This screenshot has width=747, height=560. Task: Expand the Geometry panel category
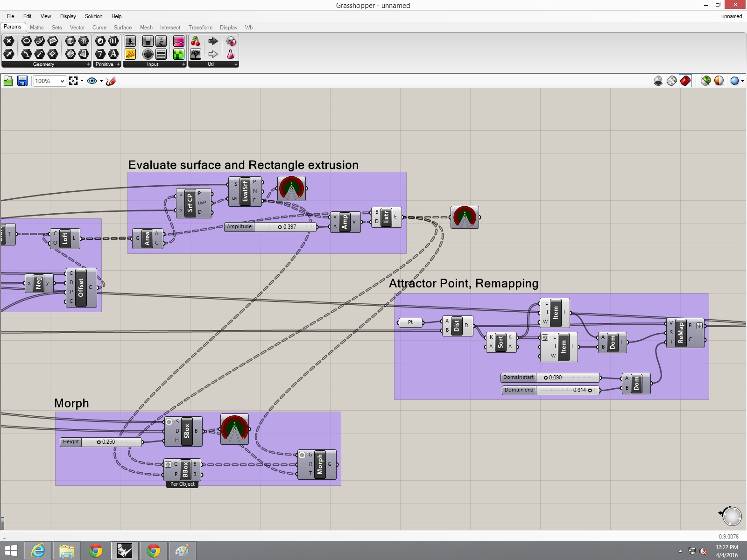pos(88,64)
